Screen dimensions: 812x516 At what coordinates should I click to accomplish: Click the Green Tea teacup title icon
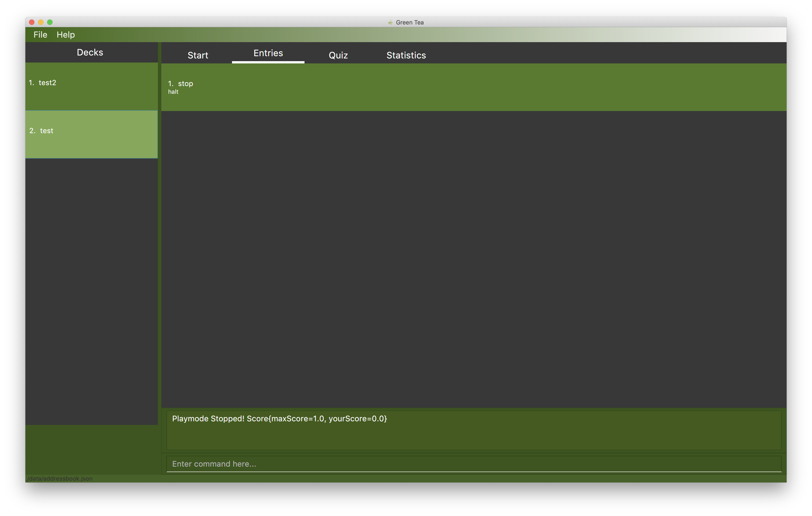[390, 22]
